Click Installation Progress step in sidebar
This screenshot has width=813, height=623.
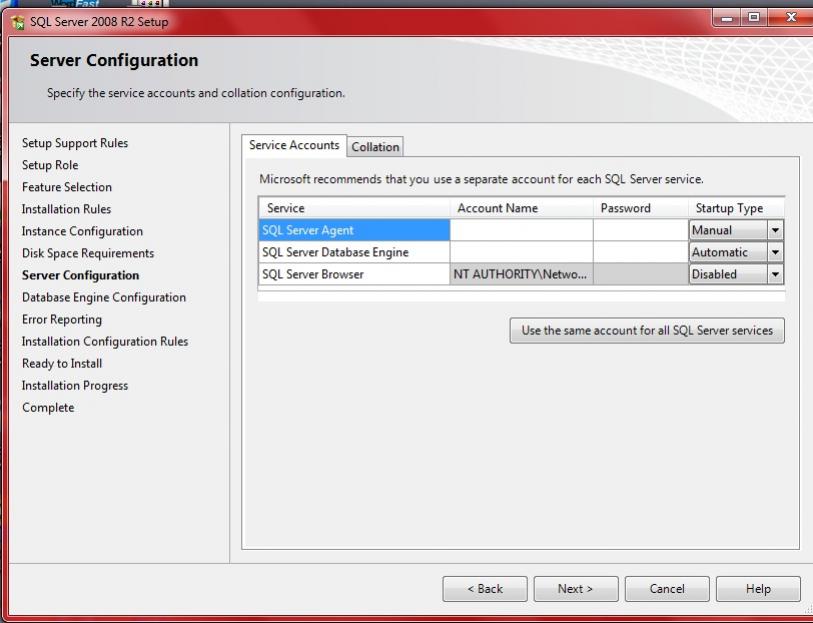click(x=75, y=386)
